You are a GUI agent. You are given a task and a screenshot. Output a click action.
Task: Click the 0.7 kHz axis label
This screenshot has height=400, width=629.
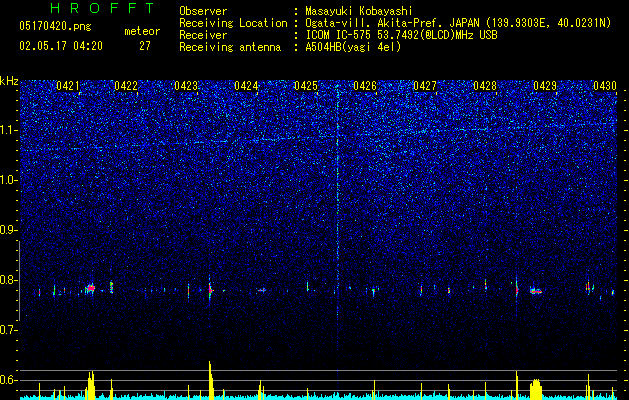pyautogui.click(x=8, y=330)
